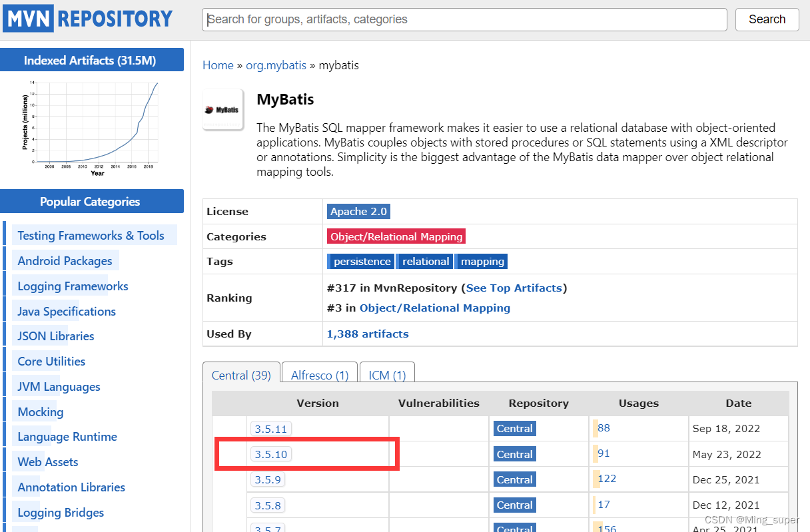Image resolution: width=810 pixels, height=532 pixels.
Task: View 88 usages of version 3.5.11
Action: 604,427
